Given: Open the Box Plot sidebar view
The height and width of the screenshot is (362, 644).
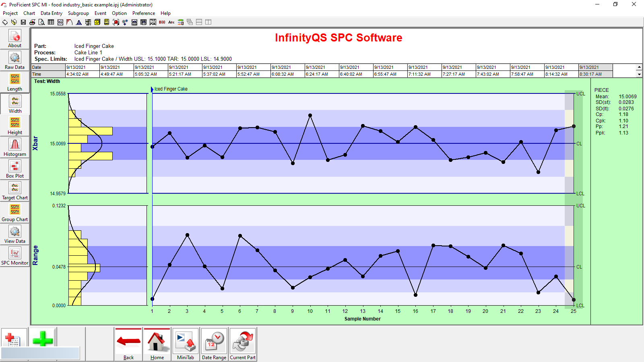Looking at the screenshot, I should (x=15, y=169).
